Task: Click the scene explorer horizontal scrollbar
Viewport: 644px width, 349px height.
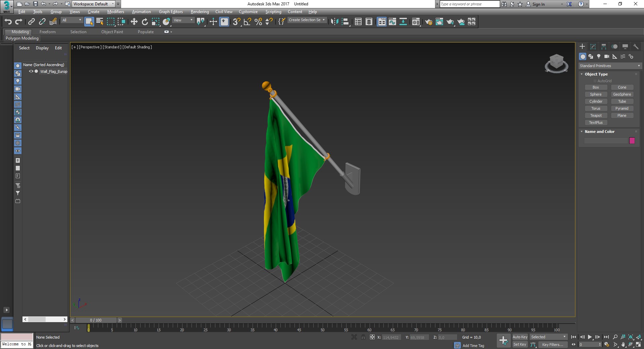Action: click(x=45, y=319)
